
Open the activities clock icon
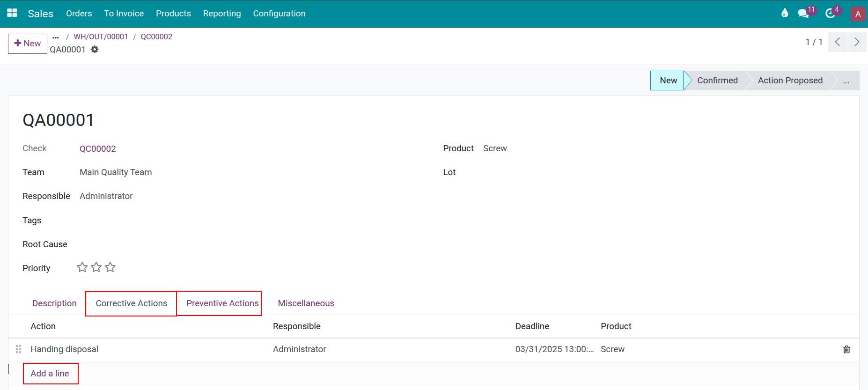point(830,13)
